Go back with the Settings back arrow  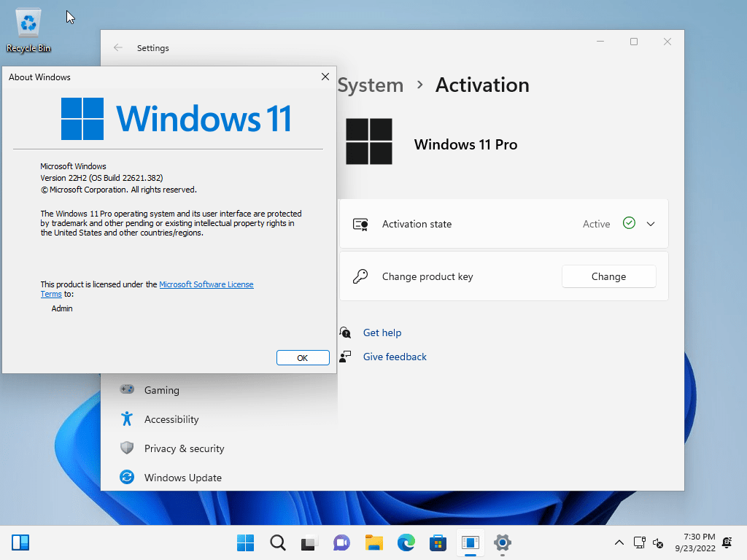click(118, 47)
